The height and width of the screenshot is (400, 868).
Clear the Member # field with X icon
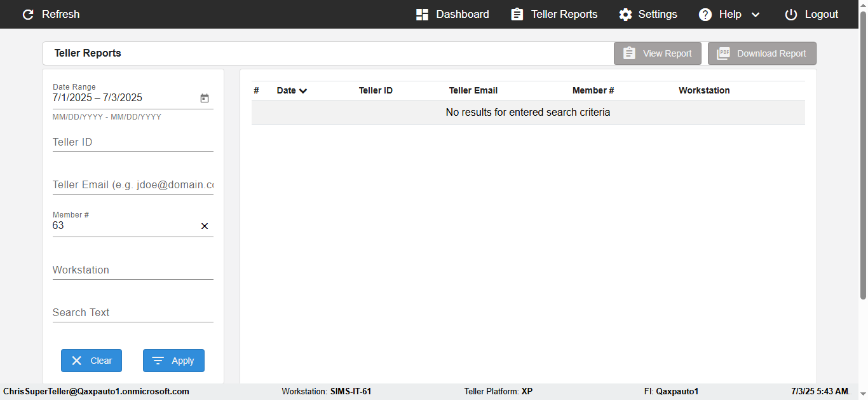[205, 226]
